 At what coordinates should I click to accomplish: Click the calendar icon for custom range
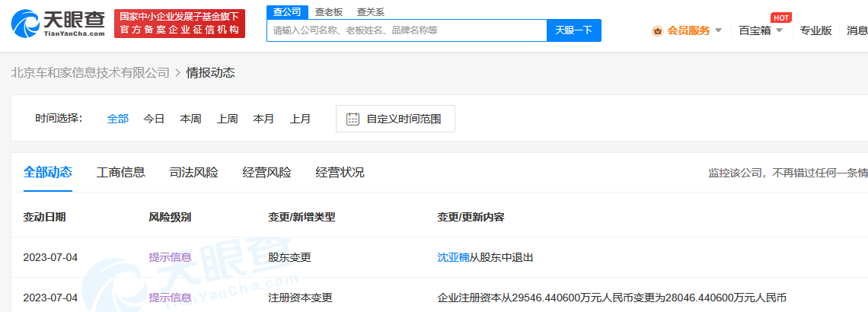[x=353, y=119]
